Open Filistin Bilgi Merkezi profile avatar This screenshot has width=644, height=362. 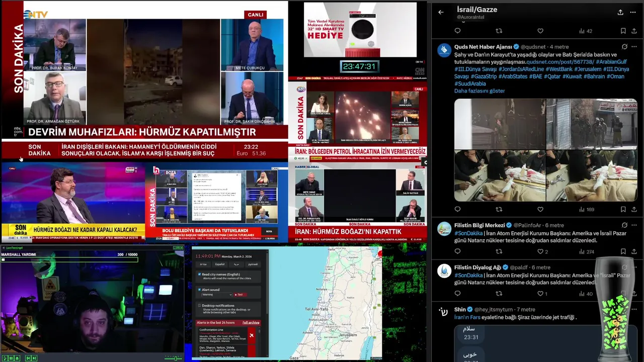point(444,229)
